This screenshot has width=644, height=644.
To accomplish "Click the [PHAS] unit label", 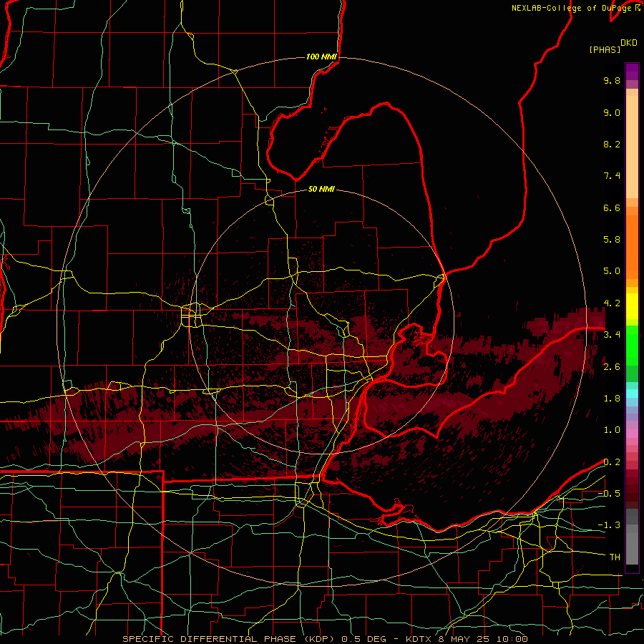I will point(605,49).
